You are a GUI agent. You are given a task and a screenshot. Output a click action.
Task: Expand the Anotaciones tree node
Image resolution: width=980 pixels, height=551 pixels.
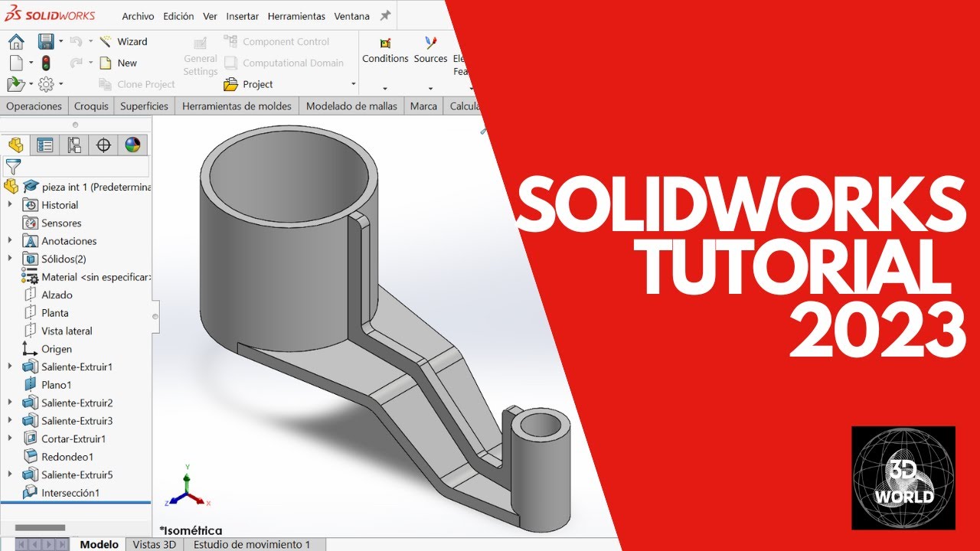10,240
